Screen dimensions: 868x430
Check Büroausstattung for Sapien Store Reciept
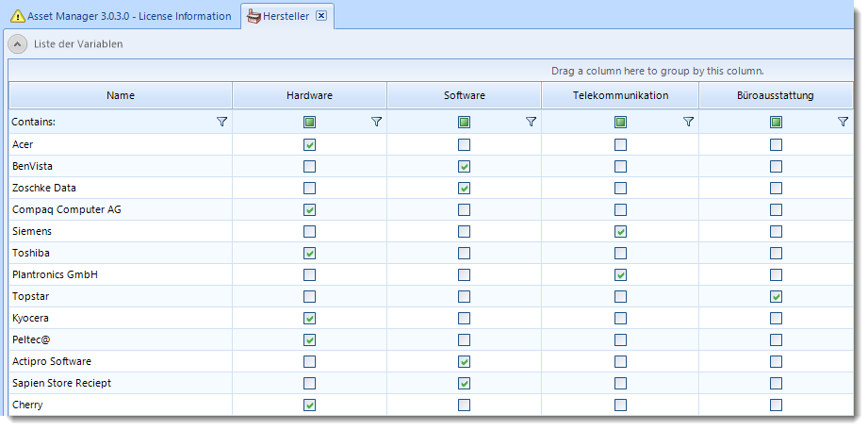[x=776, y=383]
